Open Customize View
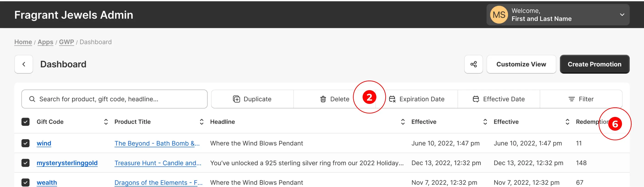Screen dimensions: 644x187 521,64
